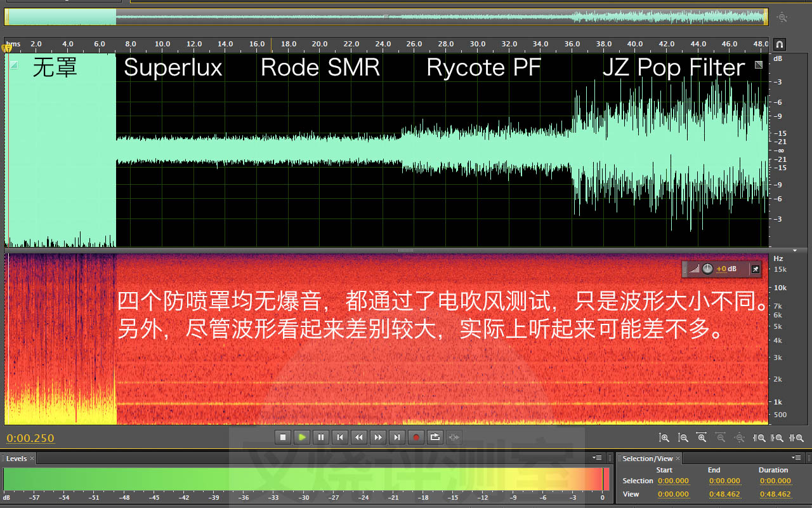
Task: Open the Levels panel options menu
Action: click(x=597, y=458)
